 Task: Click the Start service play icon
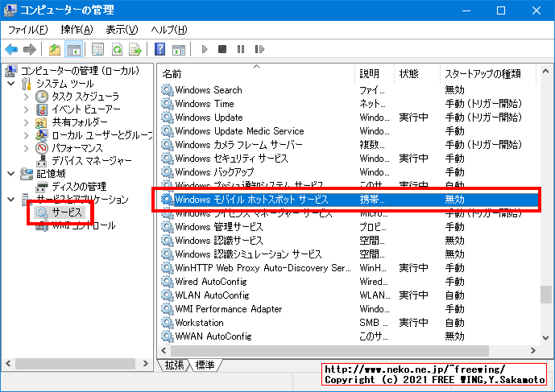tap(205, 49)
